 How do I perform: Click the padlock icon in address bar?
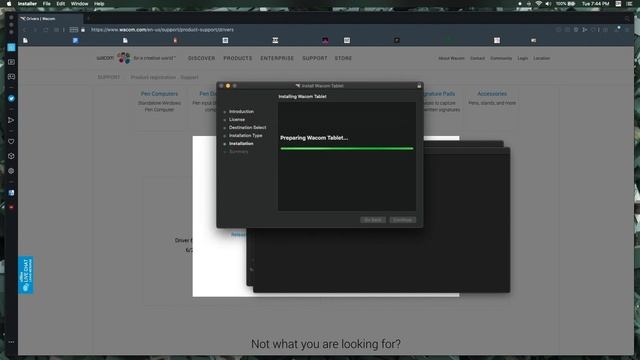coord(83,30)
